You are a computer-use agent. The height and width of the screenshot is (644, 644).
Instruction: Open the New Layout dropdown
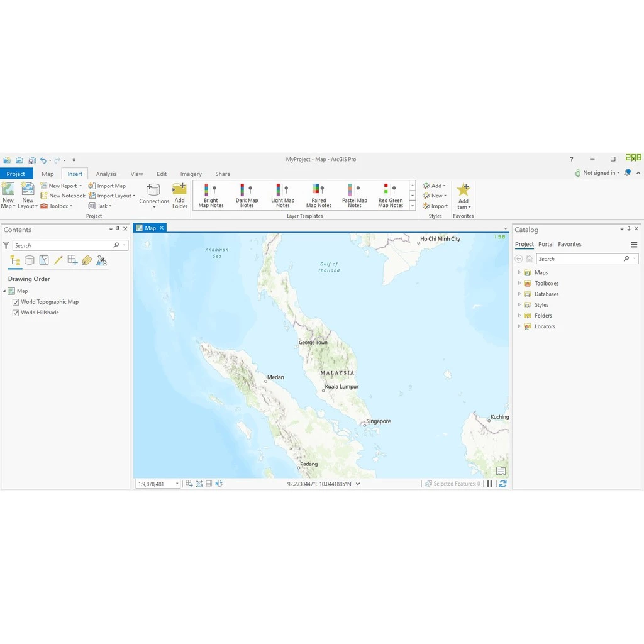(28, 204)
